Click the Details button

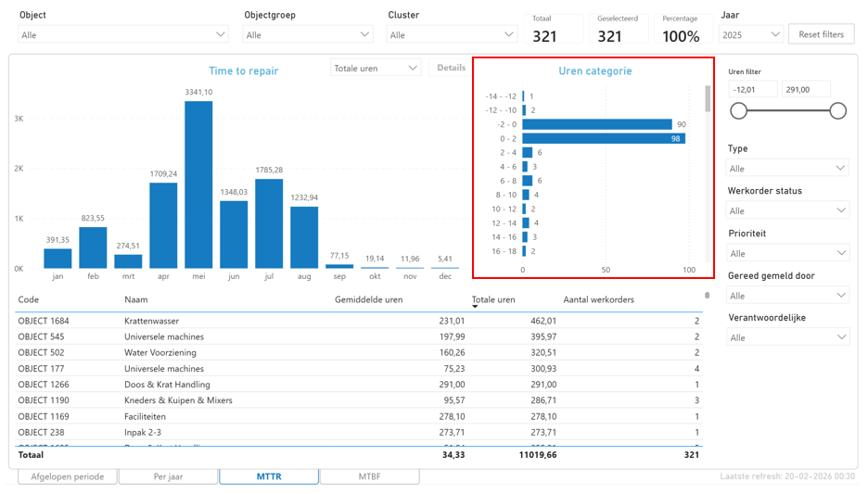click(451, 69)
